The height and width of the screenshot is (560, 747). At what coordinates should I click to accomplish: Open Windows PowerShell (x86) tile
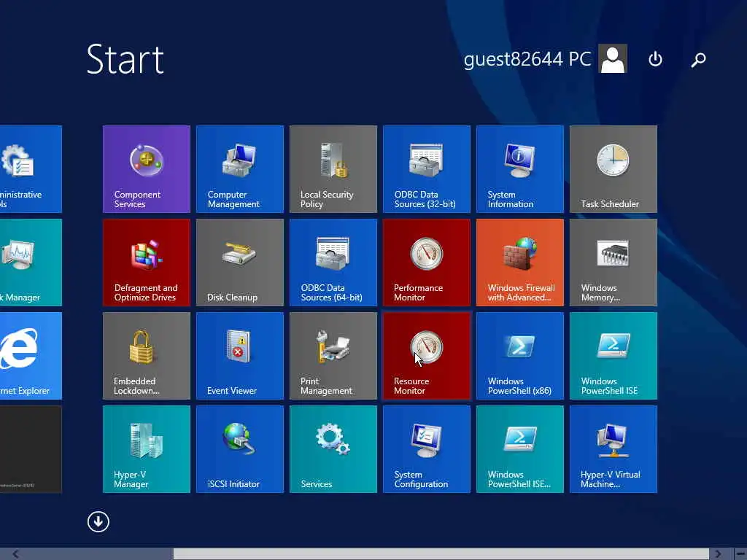(519, 356)
